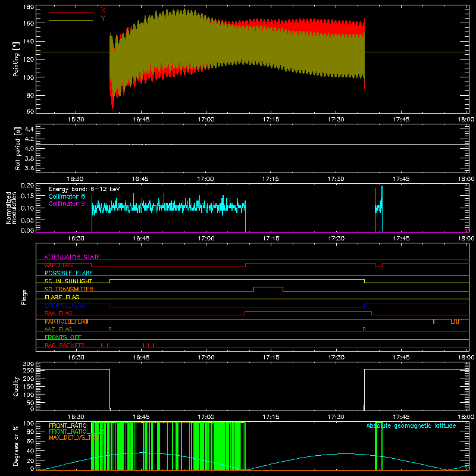Click the Y legend label
Image resolution: width=476 pixels, height=476 pixels.
pyautogui.click(x=103, y=18)
